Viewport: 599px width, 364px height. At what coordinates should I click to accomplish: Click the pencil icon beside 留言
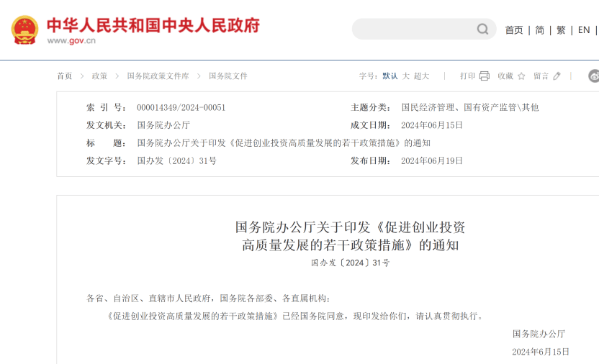click(x=557, y=76)
